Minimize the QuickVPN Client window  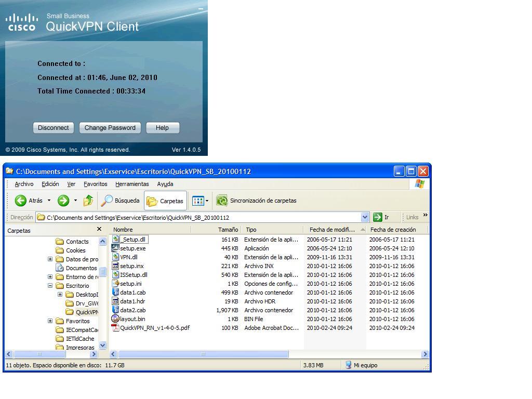(x=201, y=8)
